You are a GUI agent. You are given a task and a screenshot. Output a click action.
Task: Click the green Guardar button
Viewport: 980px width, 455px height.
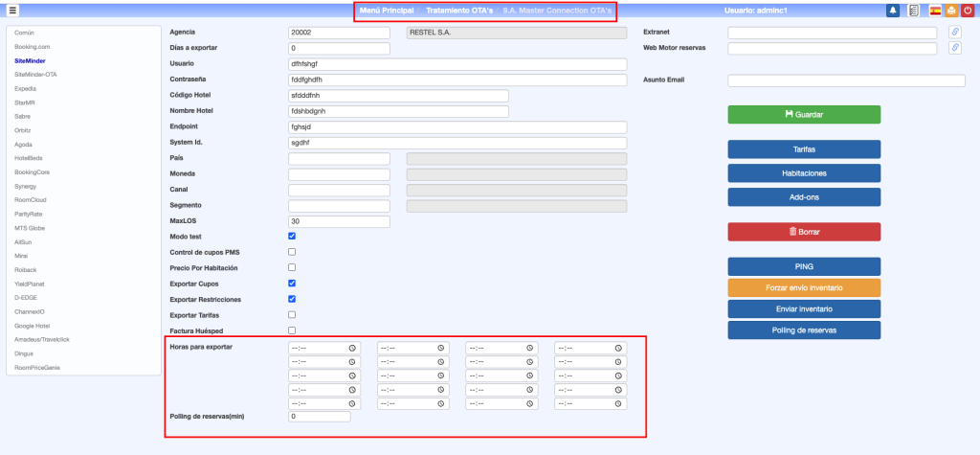804,114
